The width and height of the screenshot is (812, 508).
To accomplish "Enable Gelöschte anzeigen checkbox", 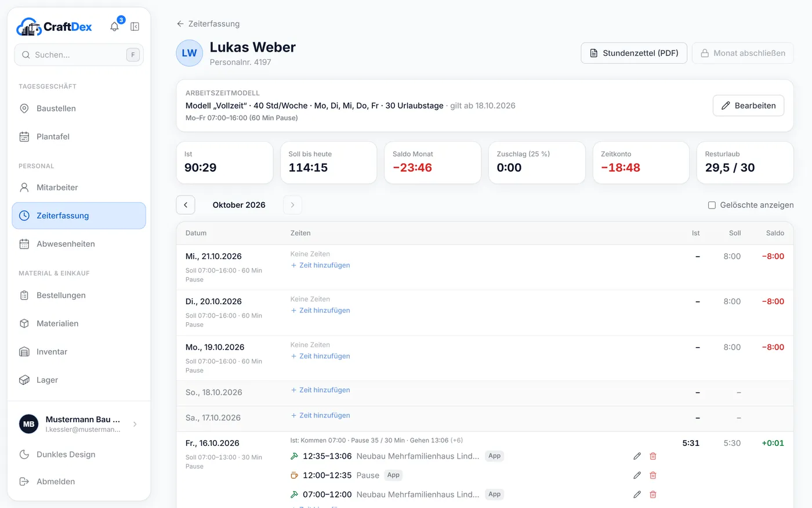I will tap(712, 205).
